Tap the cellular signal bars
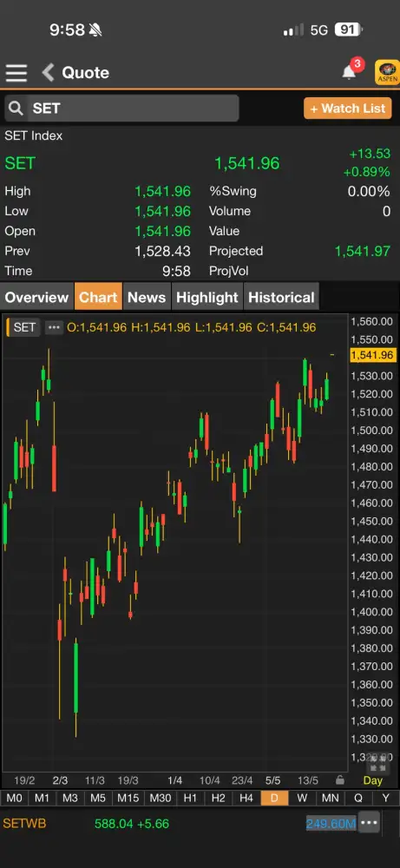The height and width of the screenshot is (868, 400). point(294,30)
